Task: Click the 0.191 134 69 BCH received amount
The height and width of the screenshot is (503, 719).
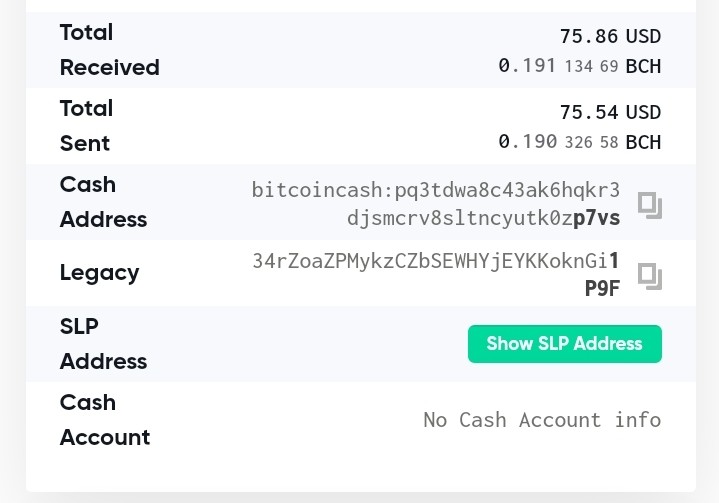Action: pyautogui.click(x=580, y=66)
